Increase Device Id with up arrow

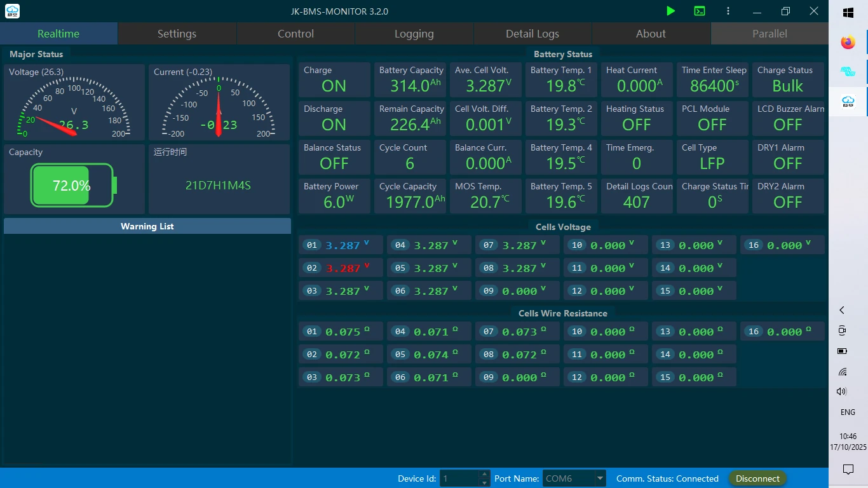point(485,475)
